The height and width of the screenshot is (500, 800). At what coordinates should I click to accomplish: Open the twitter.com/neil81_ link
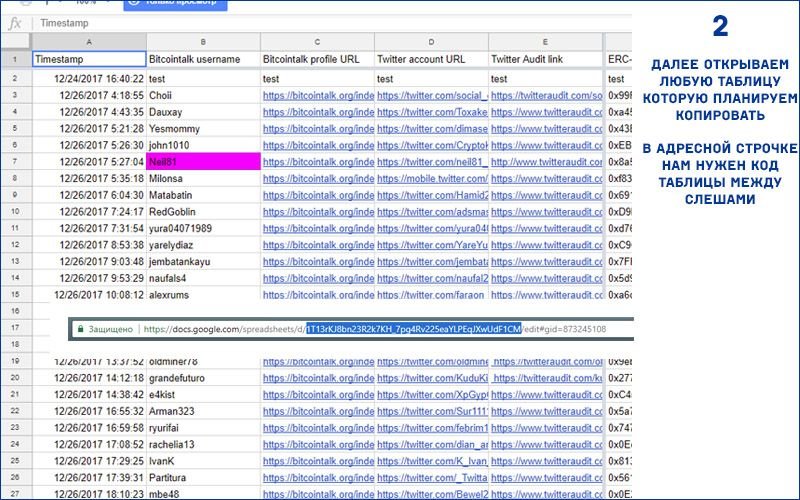(432, 162)
